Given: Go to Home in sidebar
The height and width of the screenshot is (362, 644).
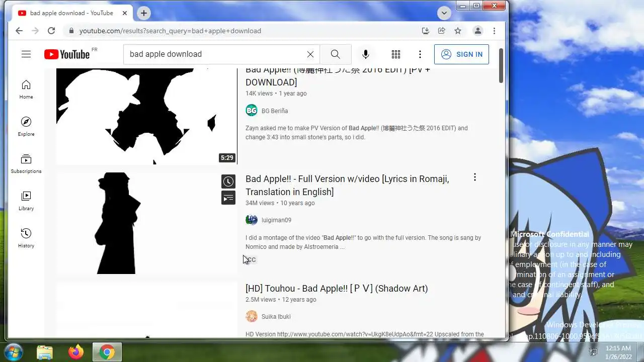Looking at the screenshot, I should [x=26, y=89].
